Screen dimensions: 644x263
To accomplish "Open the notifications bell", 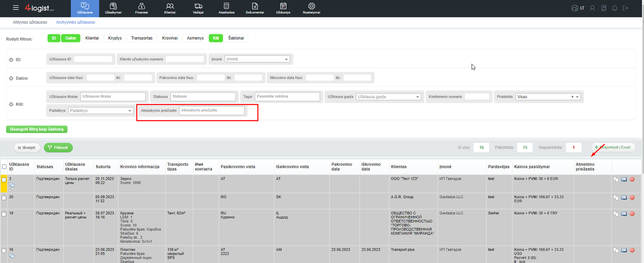I will [615, 8].
